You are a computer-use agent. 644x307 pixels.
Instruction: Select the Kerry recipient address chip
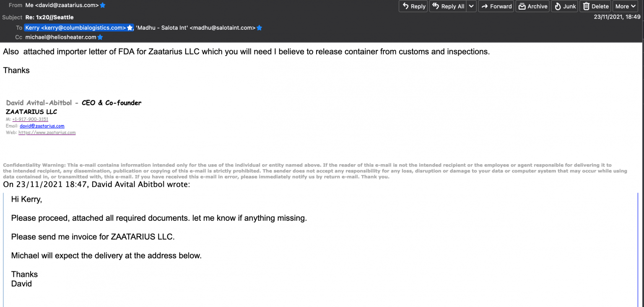point(75,28)
